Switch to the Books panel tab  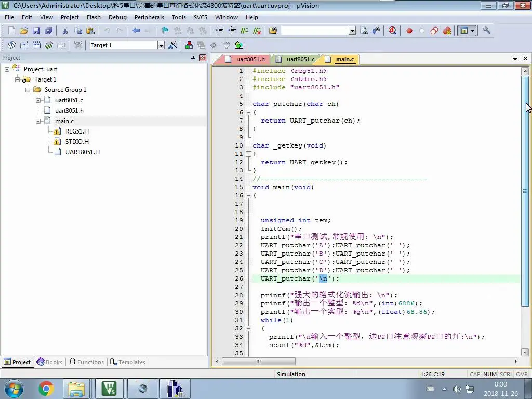click(x=49, y=362)
